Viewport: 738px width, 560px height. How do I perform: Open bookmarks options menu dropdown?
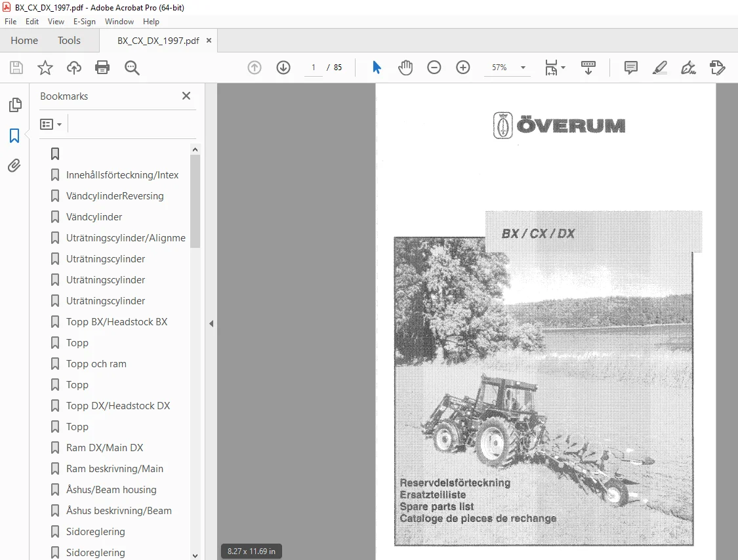[51, 124]
